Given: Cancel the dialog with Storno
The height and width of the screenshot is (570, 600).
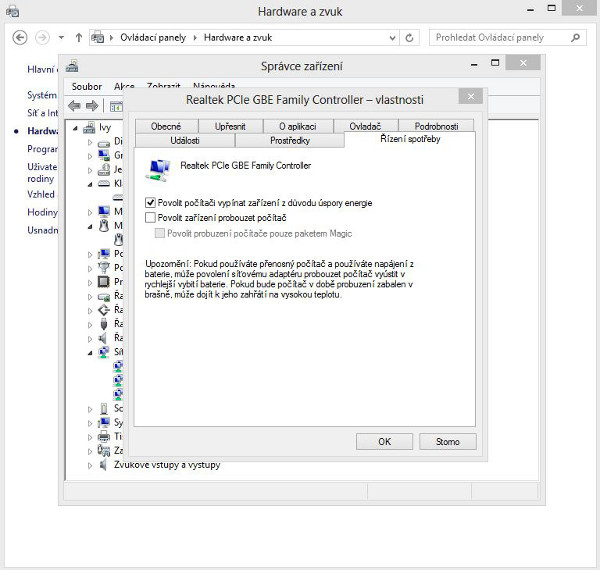Looking at the screenshot, I should (448, 441).
